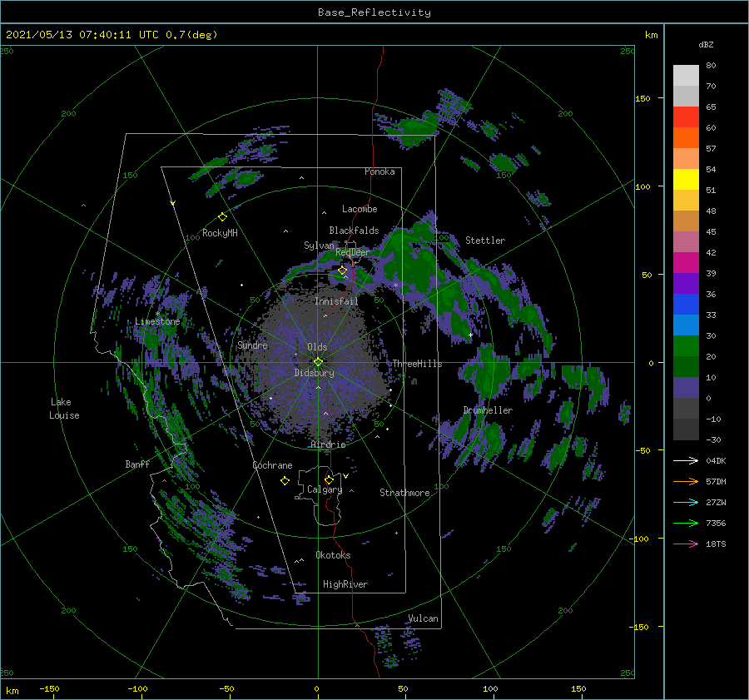Click the Strathmore town label
The width and height of the screenshot is (749, 700).
pyautogui.click(x=404, y=493)
